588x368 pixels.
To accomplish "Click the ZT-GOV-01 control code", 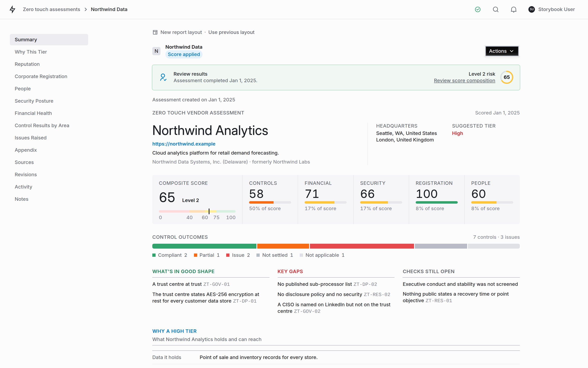I will point(216,284).
